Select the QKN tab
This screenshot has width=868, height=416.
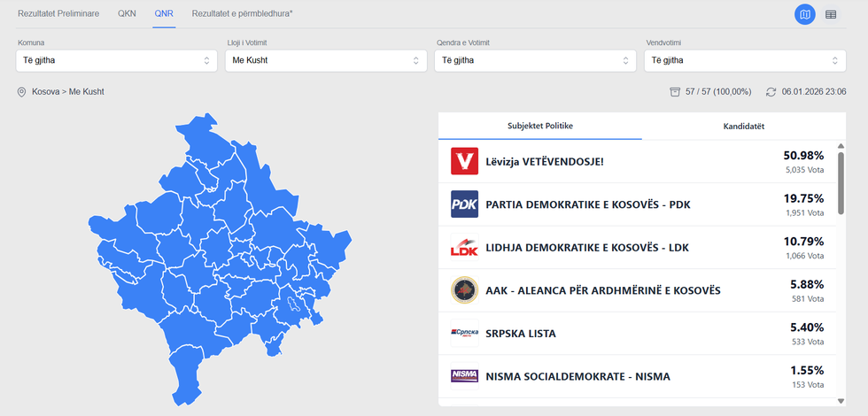tap(127, 14)
